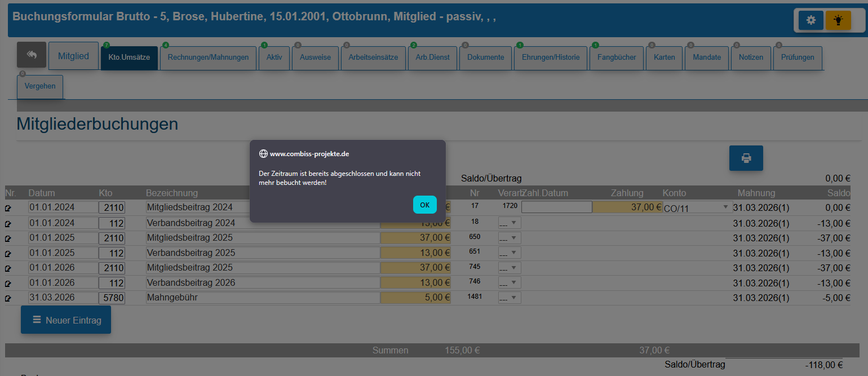Open Karten tab

tap(665, 57)
